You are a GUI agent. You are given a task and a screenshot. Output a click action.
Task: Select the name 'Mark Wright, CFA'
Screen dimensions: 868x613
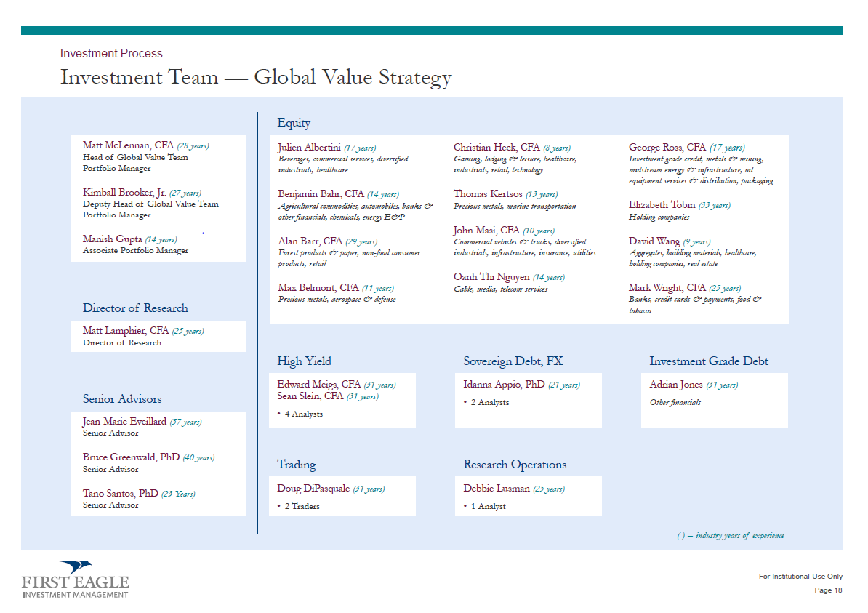(667, 287)
